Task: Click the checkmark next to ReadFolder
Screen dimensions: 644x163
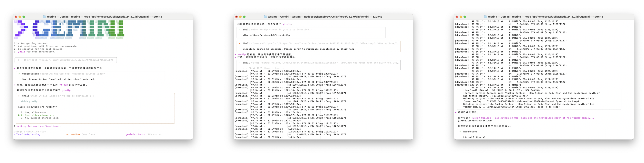Action: (460, 132)
